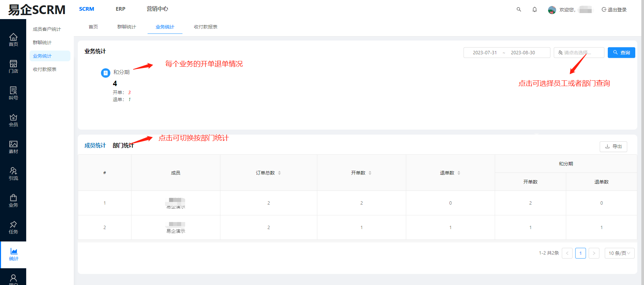Click the 1-2 共2条 pagination total

click(549, 253)
